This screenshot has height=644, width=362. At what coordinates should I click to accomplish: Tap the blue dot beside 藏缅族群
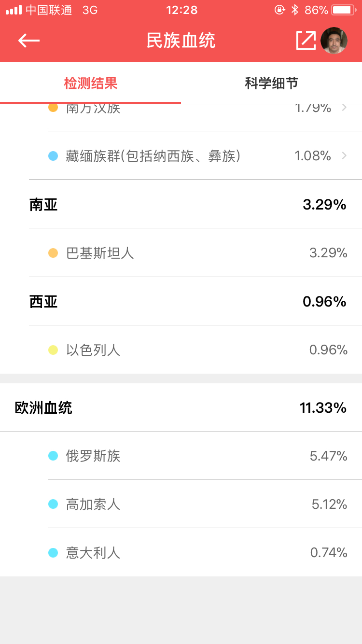coord(53,156)
